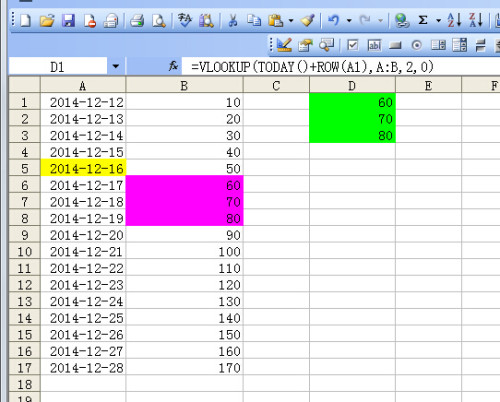Select the yellow cell 2014-12-16
The height and width of the screenshot is (402, 500).
pos(83,168)
